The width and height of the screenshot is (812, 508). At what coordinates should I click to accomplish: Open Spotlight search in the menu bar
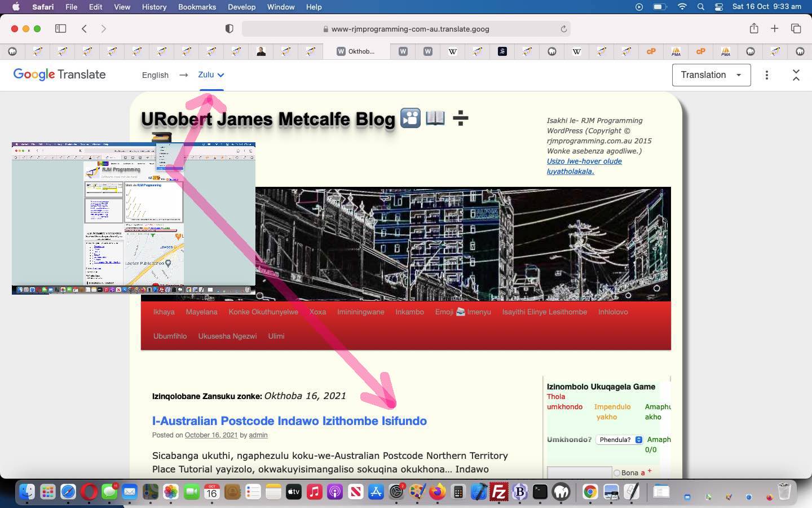(x=700, y=7)
